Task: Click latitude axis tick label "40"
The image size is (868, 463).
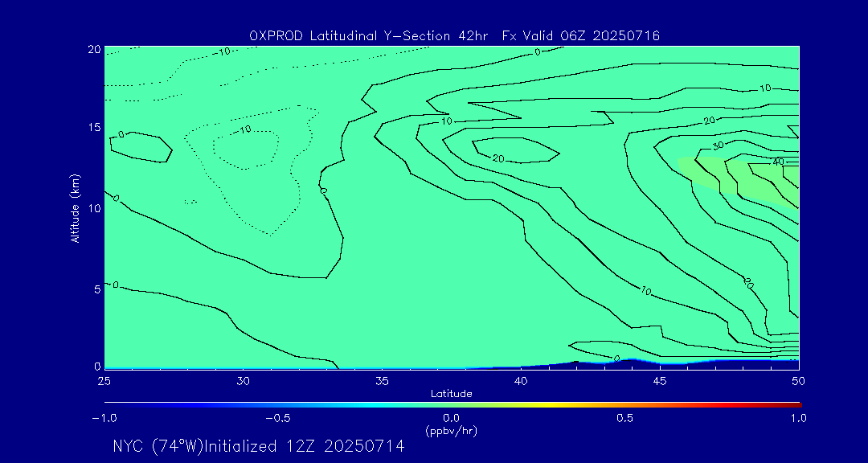Action: click(521, 381)
